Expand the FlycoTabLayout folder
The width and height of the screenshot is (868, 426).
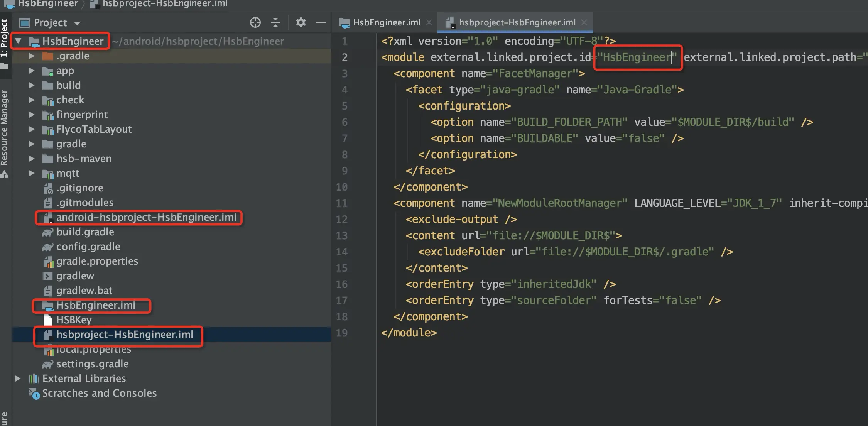[32, 129]
